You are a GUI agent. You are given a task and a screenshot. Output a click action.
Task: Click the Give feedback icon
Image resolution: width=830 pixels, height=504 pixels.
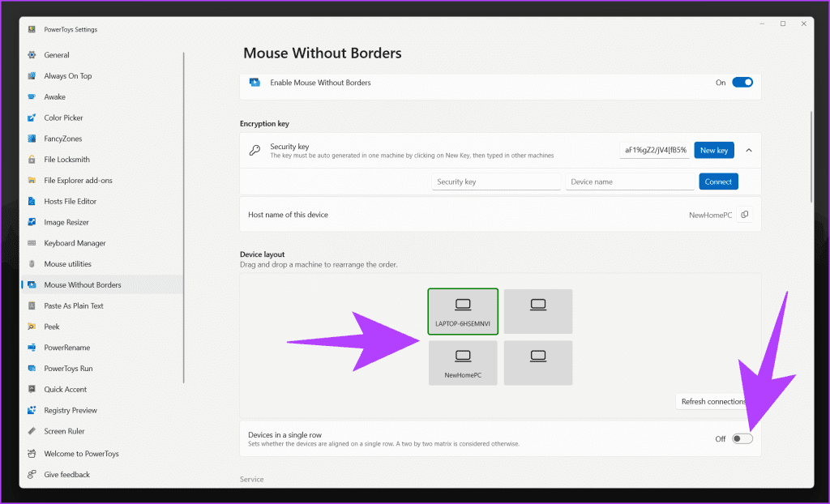coord(32,474)
